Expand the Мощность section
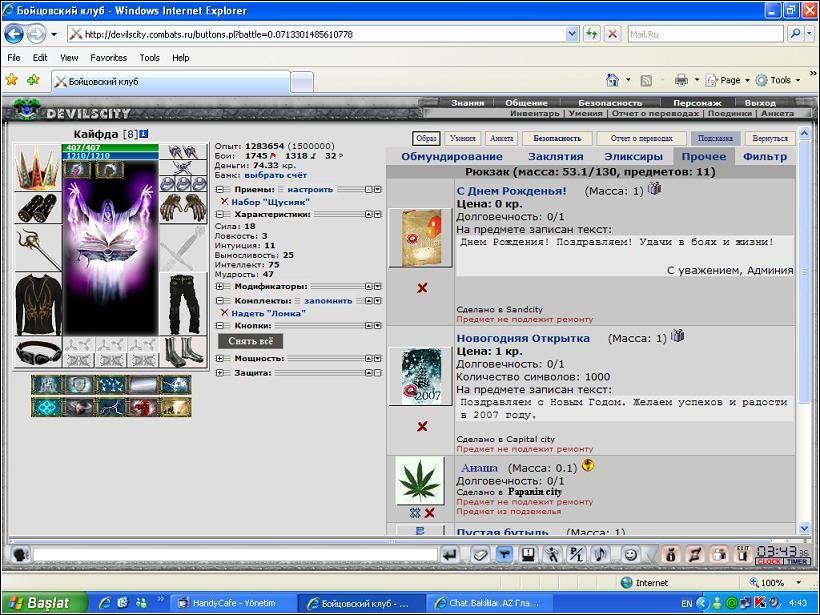The height and width of the screenshot is (615, 820). (220, 359)
